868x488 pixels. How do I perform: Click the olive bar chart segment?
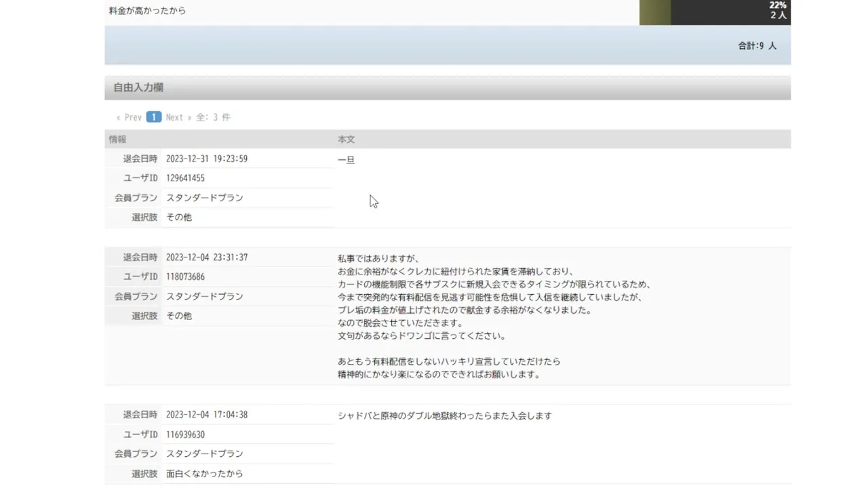coord(655,12)
